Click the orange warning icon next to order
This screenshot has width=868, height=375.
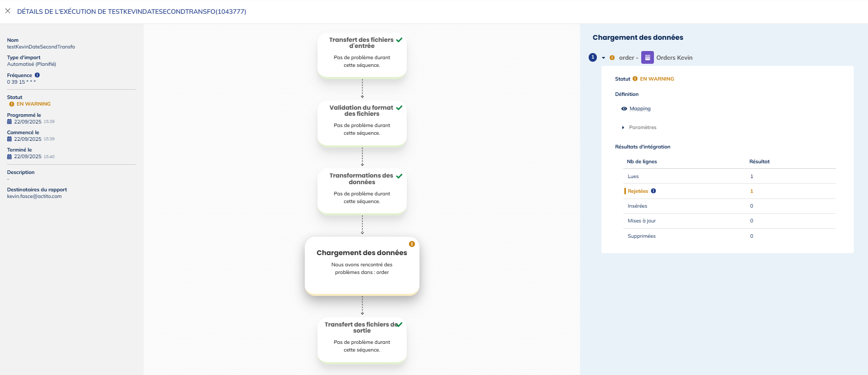coord(612,58)
